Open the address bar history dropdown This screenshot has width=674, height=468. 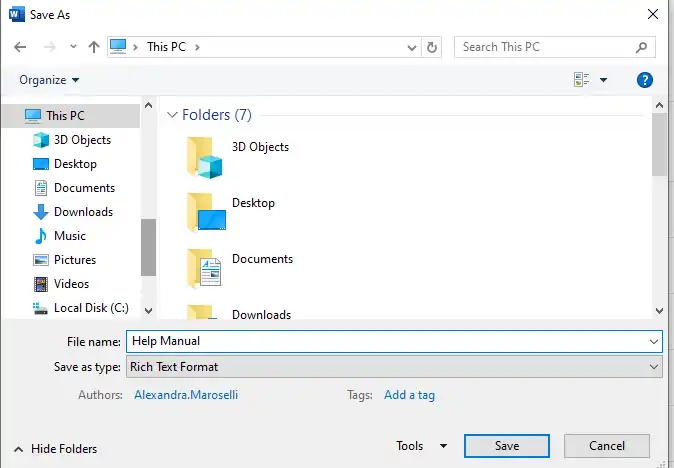pyautogui.click(x=412, y=47)
